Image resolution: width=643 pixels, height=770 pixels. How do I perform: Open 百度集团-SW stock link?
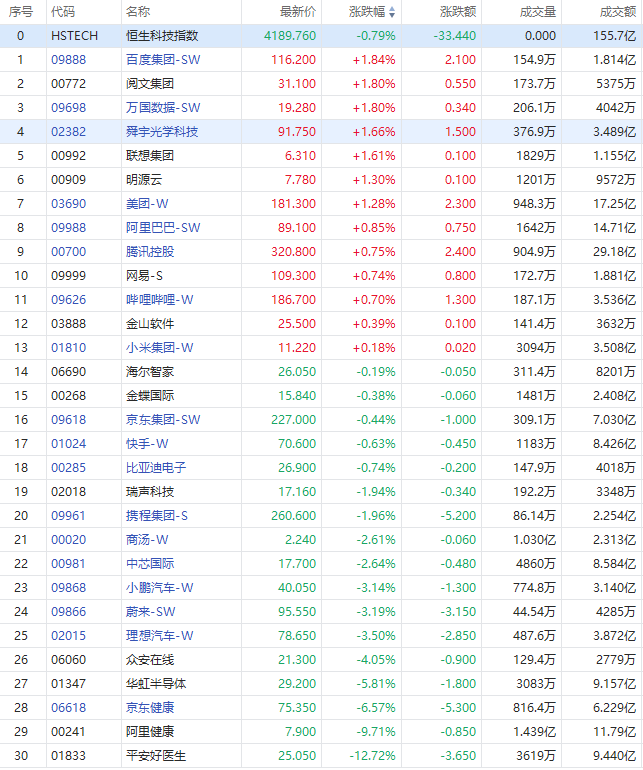coord(163,60)
